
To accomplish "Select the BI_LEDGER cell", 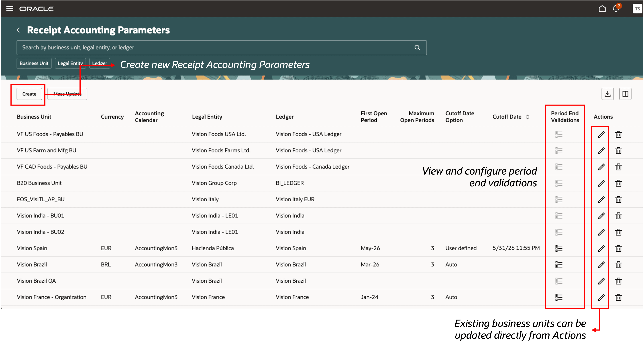I will click(290, 183).
